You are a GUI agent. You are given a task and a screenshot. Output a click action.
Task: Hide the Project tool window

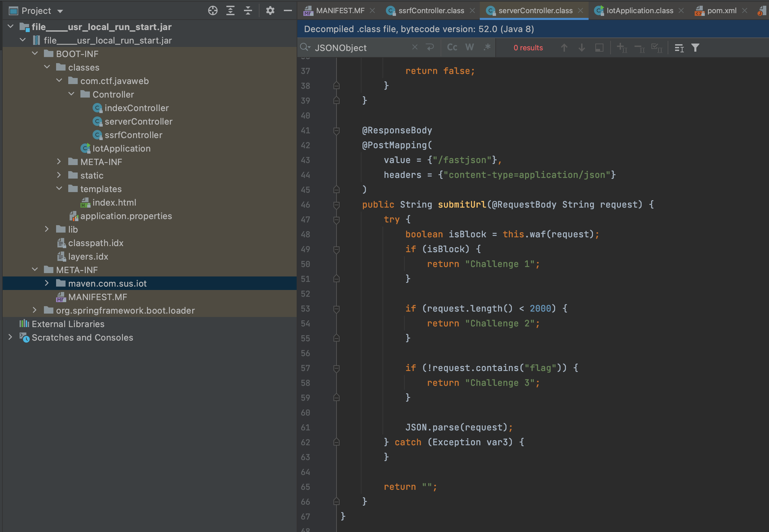click(x=288, y=11)
